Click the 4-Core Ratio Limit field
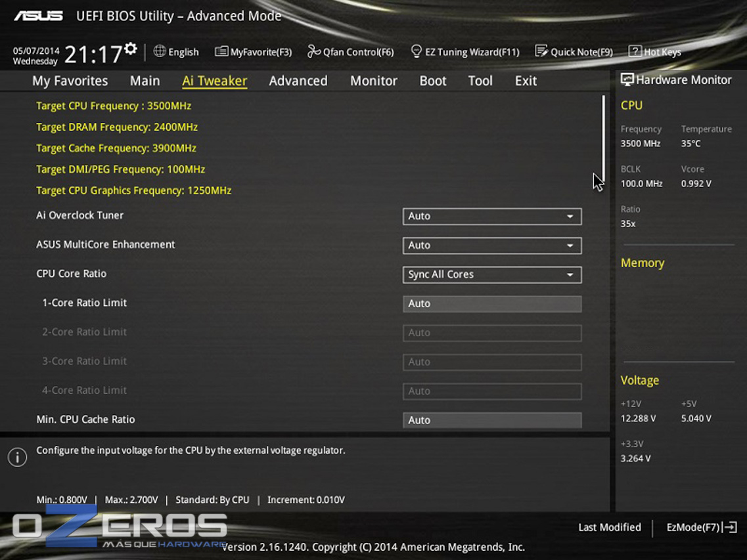The width and height of the screenshot is (747, 560). pos(492,391)
